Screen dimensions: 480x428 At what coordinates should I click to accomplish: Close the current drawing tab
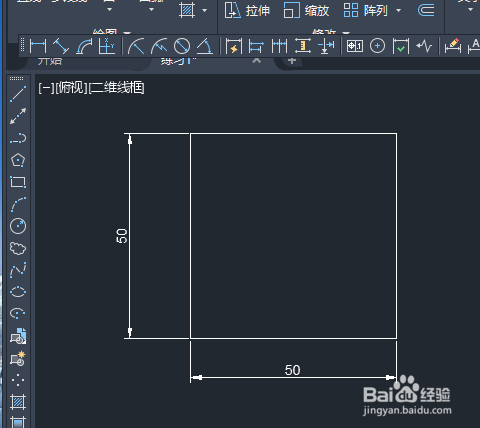(256, 60)
